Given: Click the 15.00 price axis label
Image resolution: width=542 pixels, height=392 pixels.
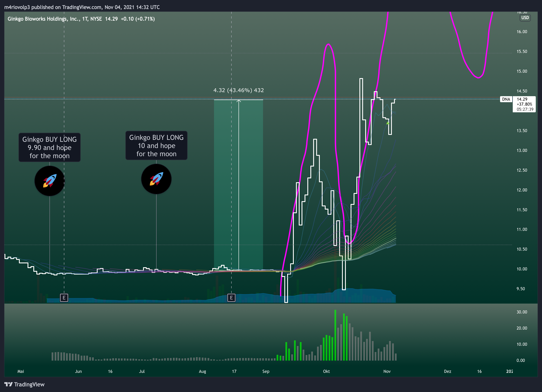Looking at the screenshot, I should [522, 71].
